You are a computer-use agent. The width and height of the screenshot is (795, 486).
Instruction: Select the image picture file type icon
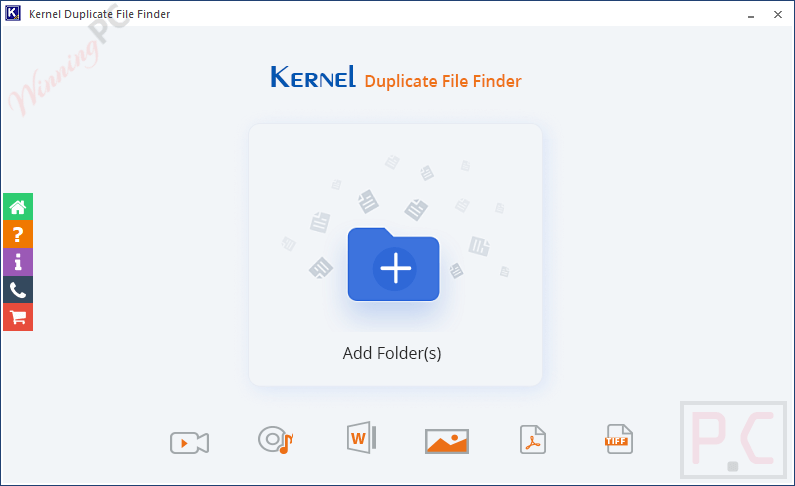pos(447,441)
